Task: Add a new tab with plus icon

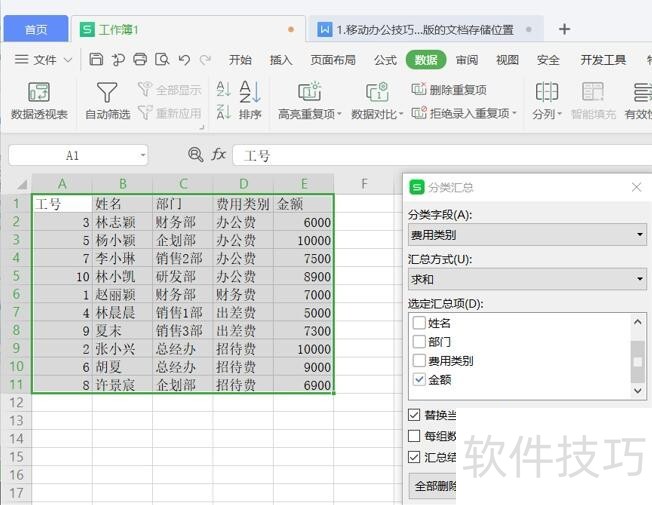Action: click(564, 29)
